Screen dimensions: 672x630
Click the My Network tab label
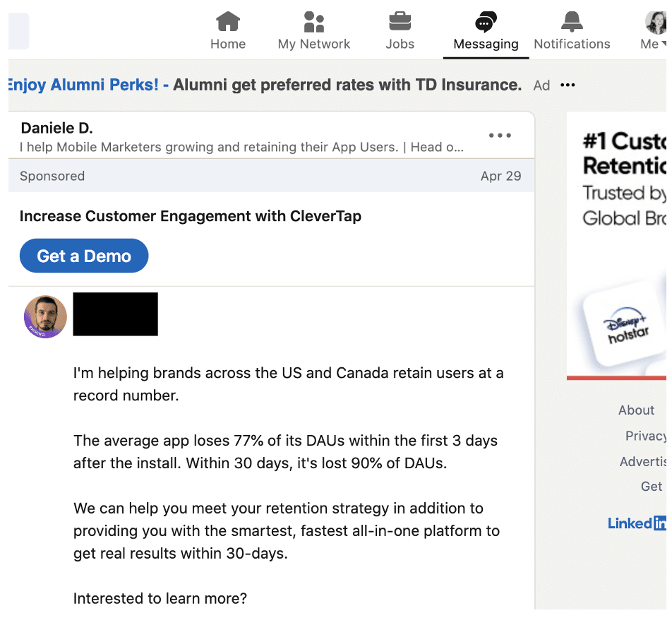313,44
